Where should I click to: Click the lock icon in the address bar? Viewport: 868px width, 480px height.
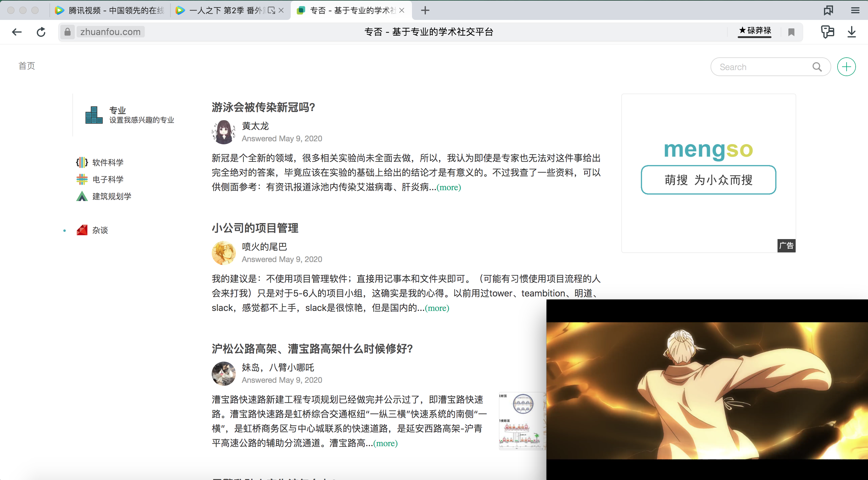point(67,32)
